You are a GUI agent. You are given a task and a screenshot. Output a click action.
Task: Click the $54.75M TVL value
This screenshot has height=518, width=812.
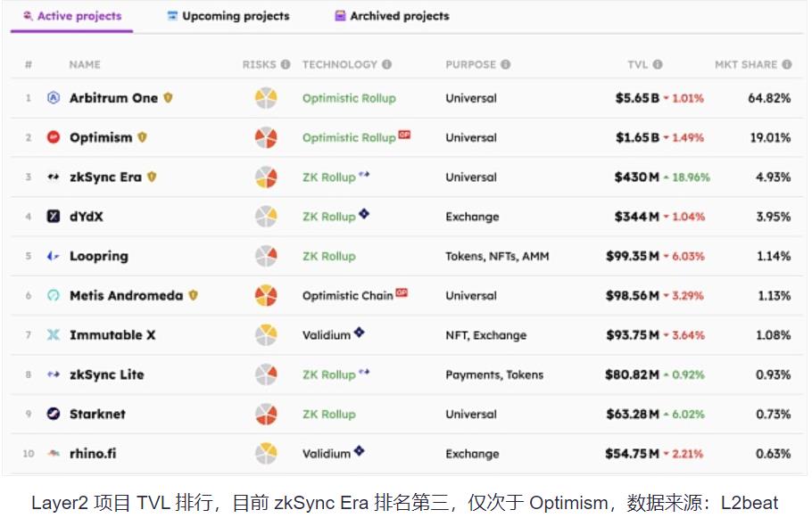(633, 453)
